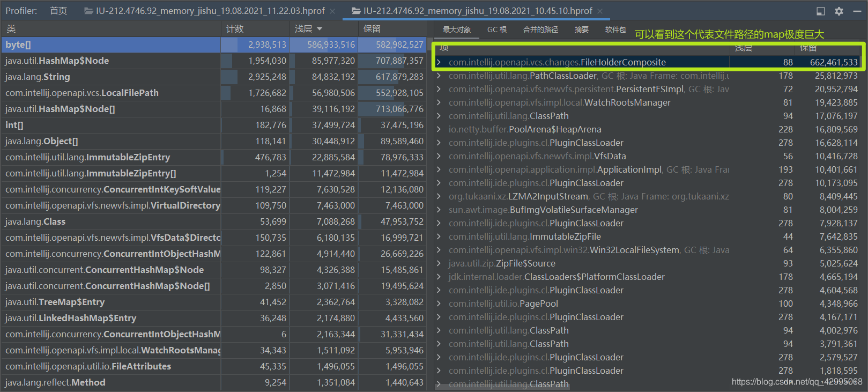Screen dimensions: 868x392
Task: Hide the Profiler tool window
Action: 857,11
